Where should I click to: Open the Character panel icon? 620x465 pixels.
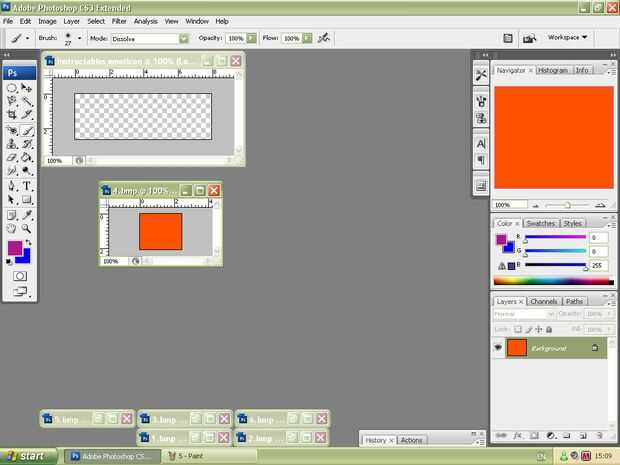pyautogui.click(x=481, y=144)
